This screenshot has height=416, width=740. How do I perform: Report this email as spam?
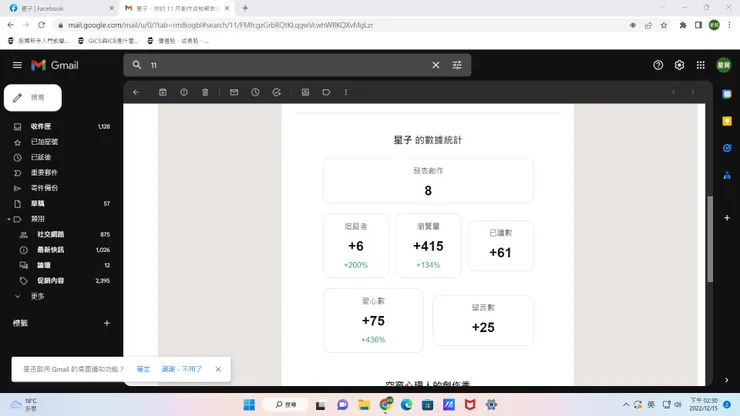pyautogui.click(x=184, y=93)
